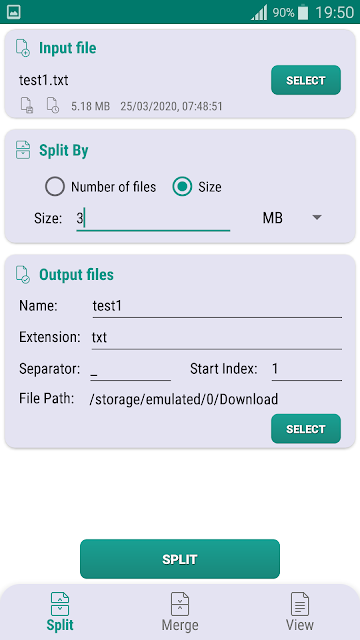Select the Size radio button
360x640 pixels.
[182, 187]
